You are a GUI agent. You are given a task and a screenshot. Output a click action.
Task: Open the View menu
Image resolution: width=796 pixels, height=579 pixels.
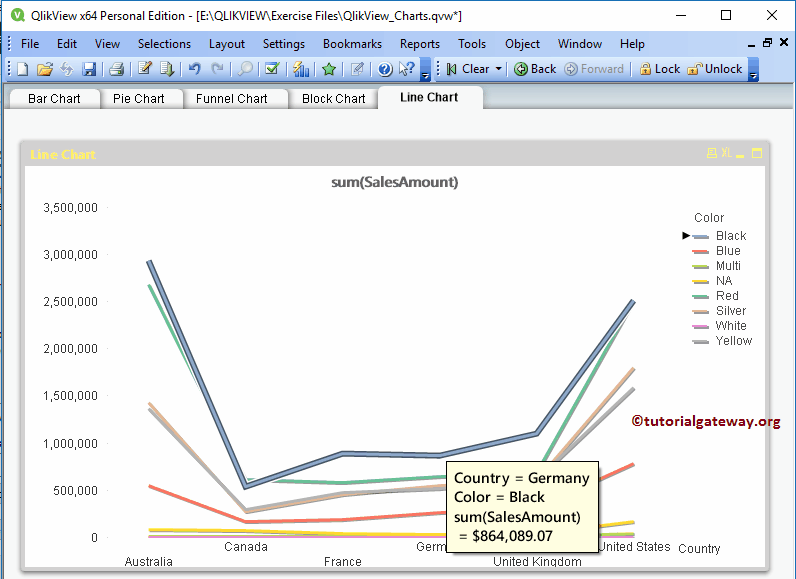(x=107, y=44)
